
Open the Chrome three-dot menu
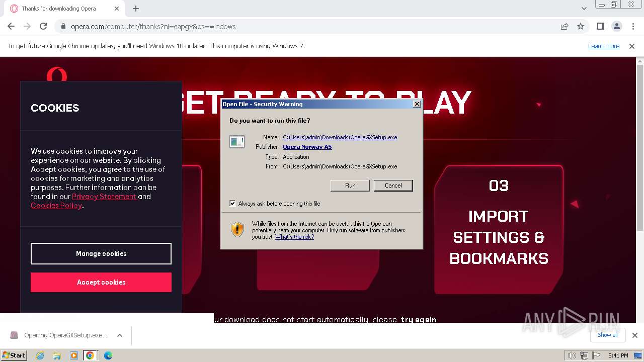click(x=632, y=26)
